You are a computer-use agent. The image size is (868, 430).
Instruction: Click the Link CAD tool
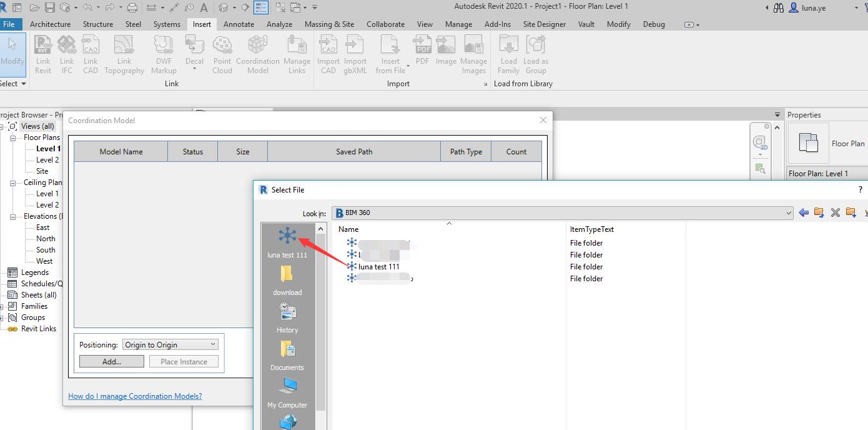point(91,54)
